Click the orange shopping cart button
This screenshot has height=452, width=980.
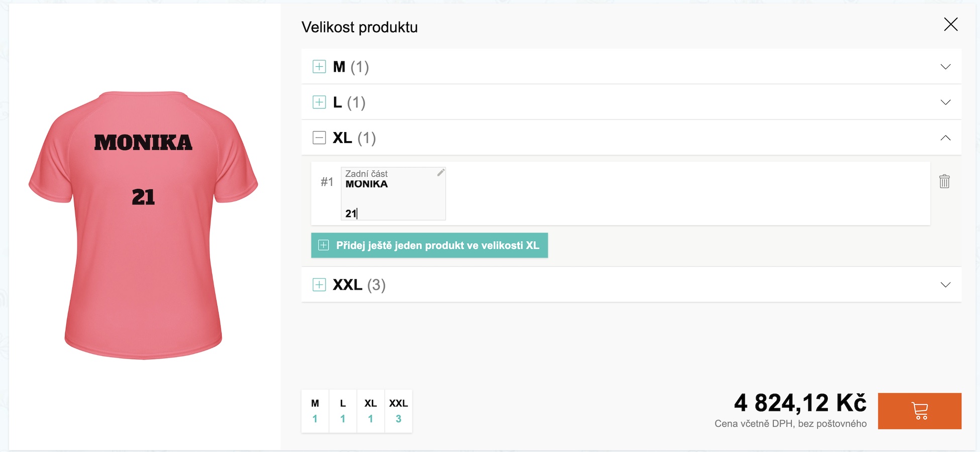[x=919, y=411]
